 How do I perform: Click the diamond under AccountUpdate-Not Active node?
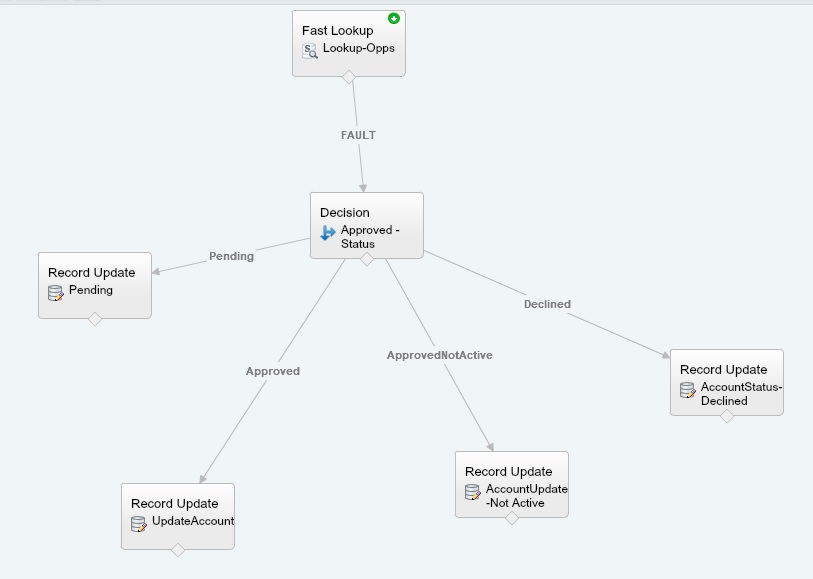tap(512, 518)
